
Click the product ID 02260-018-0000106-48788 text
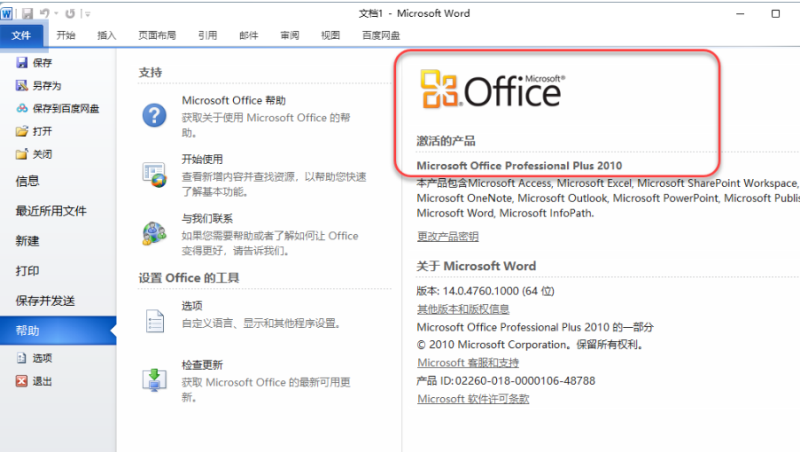pos(525,381)
